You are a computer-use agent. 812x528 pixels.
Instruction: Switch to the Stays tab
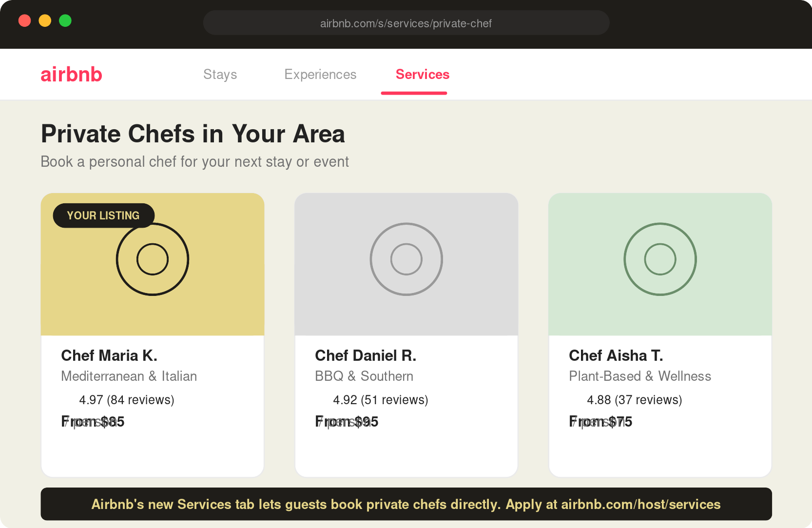(220, 74)
